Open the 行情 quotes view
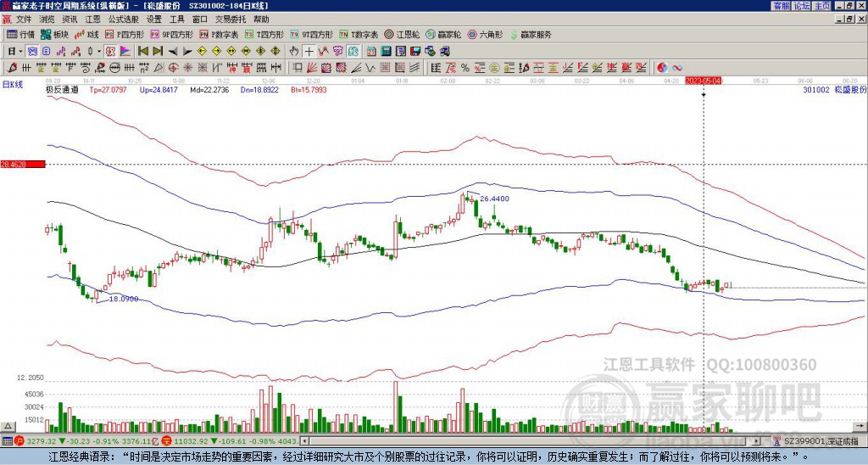 click(21, 34)
